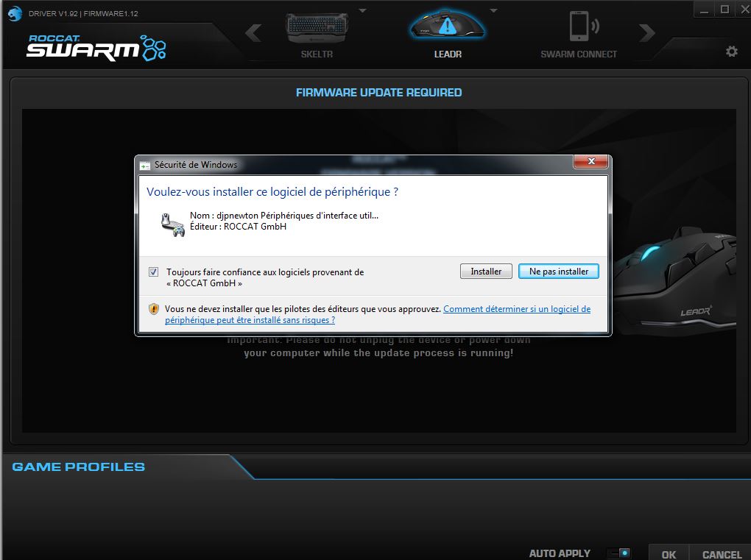Viewport: 751px width, 560px height.
Task: Click the left chevron to browse devices
Action: coord(254,32)
